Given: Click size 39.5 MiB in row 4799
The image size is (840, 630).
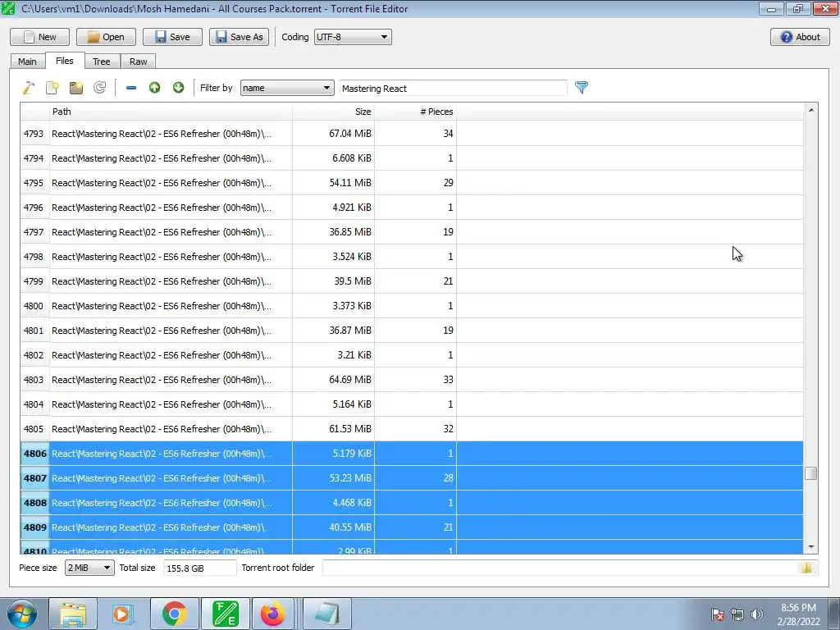Looking at the screenshot, I should click(353, 281).
